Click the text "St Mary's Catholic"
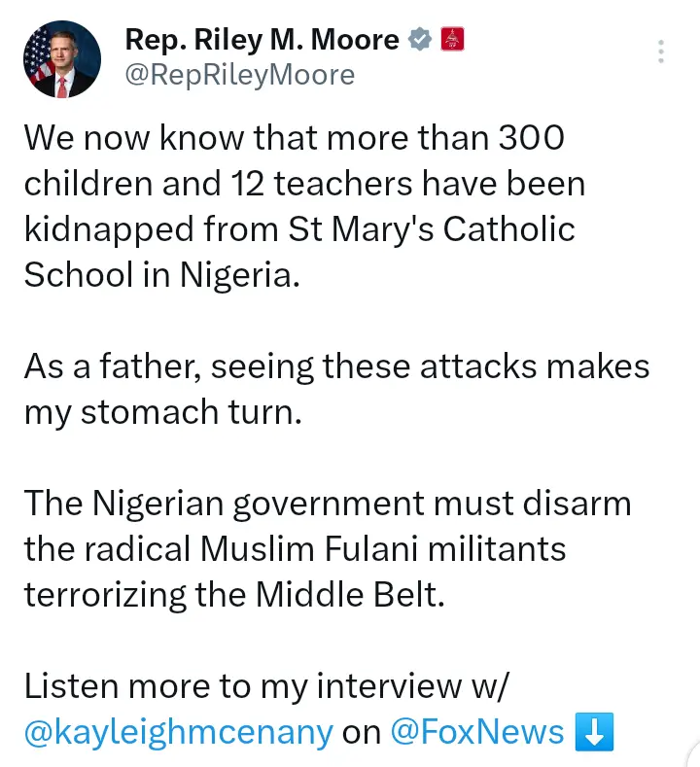 [x=431, y=228]
